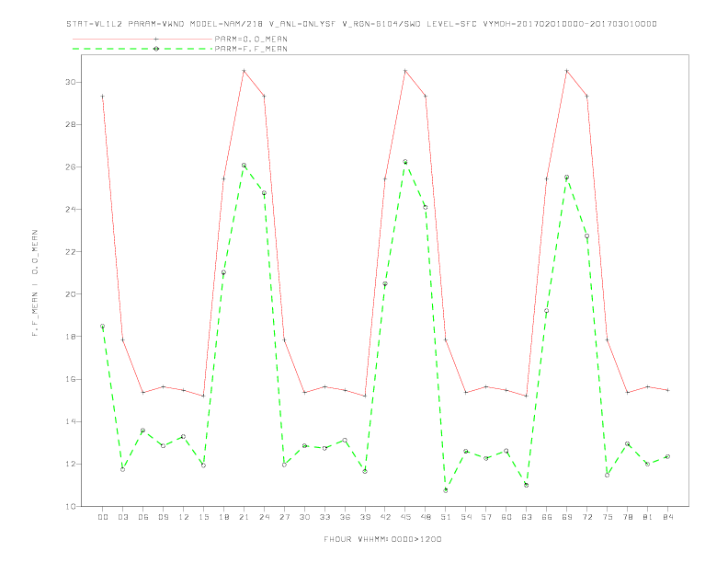Viewport: 728px width, 563px height.
Task: Click x-axis tick label 69
Action: [x=567, y=517]
